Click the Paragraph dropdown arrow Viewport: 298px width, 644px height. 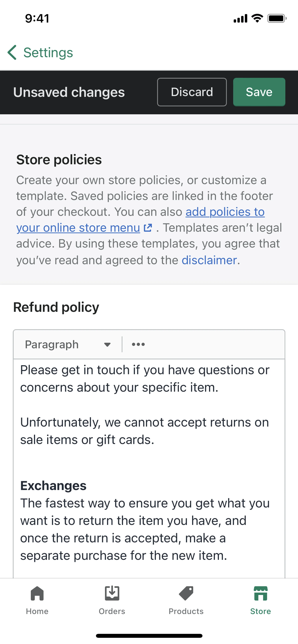click(107, 345)
